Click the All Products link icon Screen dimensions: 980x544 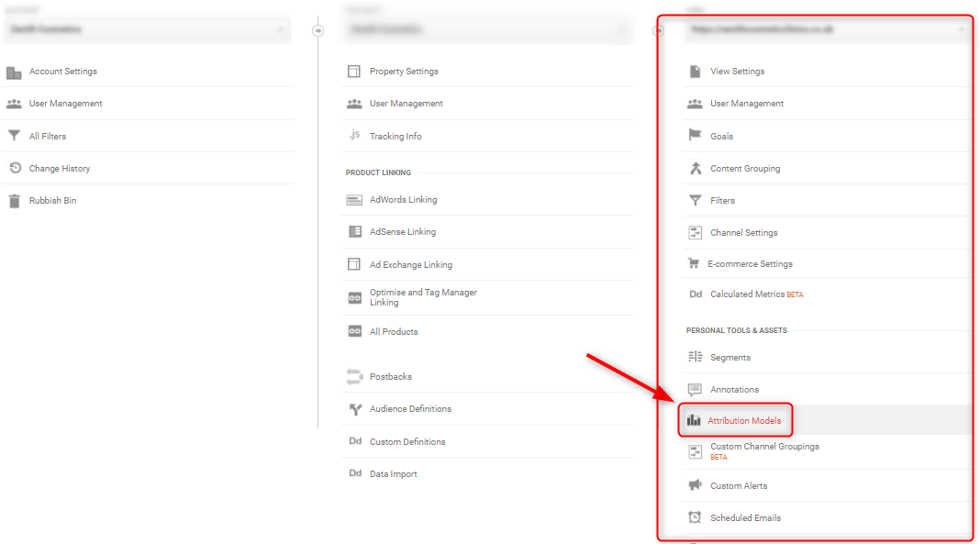pyautogui.click(x=354, y=331)
